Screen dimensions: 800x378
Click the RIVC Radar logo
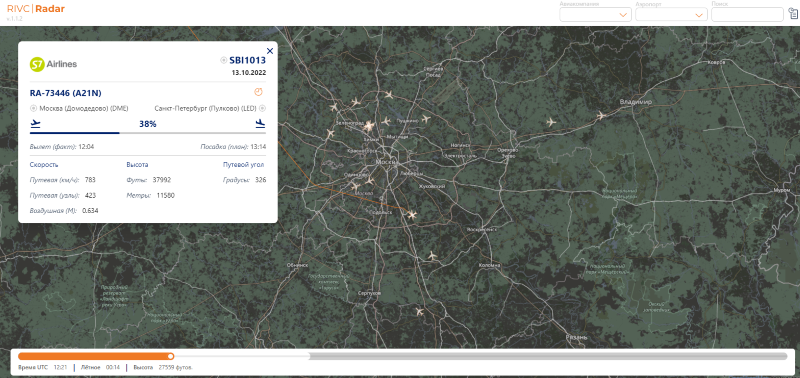point(36,9)
